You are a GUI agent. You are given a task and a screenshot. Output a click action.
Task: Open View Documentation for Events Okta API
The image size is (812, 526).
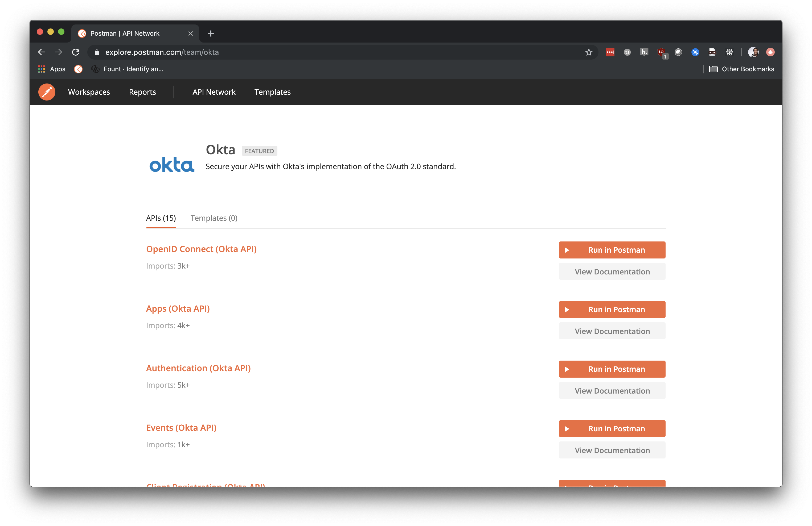(x=612, y=450)
